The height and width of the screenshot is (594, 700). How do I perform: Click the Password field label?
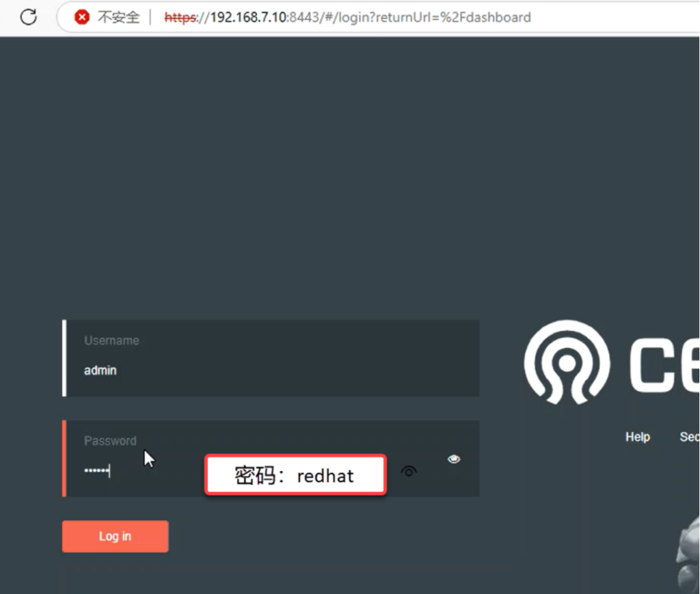110,441
